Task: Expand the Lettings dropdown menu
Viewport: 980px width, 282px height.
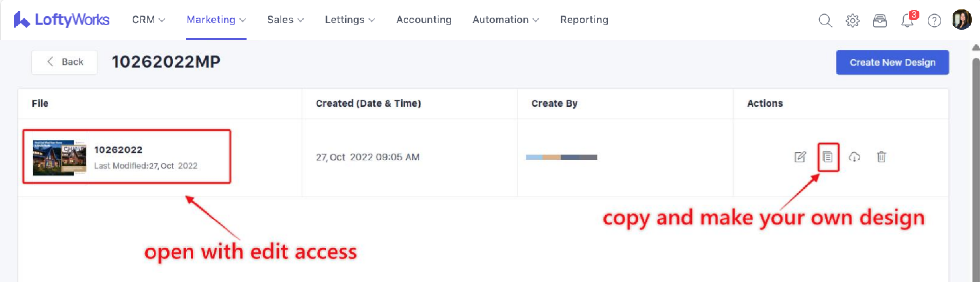Action: [349, 19]
